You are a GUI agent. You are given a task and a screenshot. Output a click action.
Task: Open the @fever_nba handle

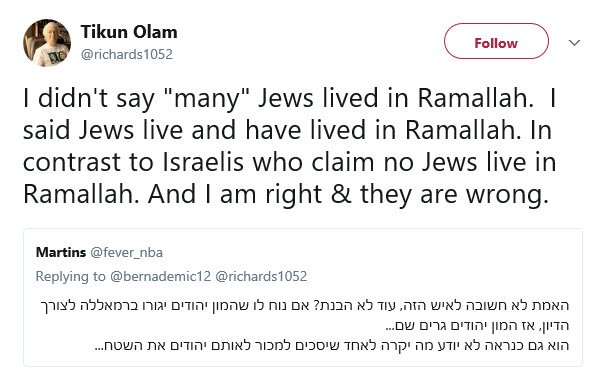(x=127, y=253)
